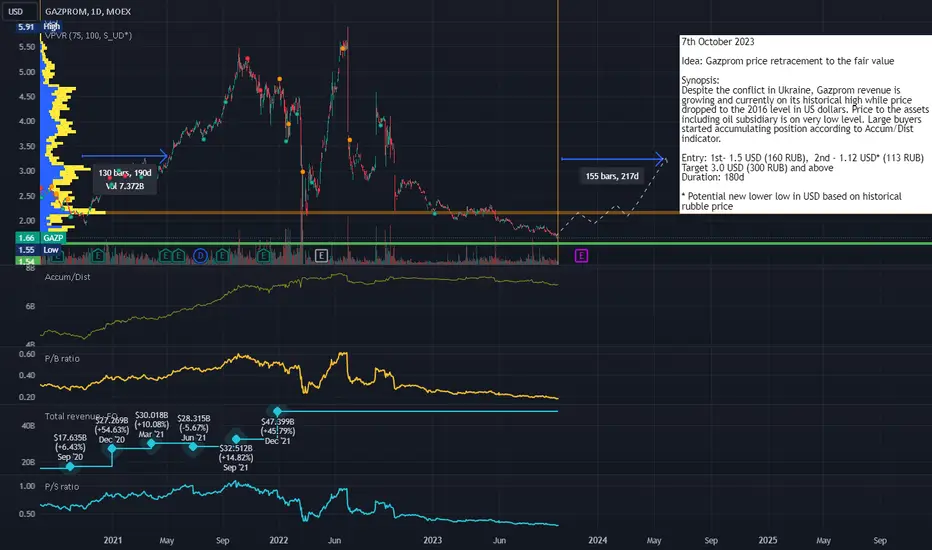The height and width of the screenshot is (550, 932).
Task: Click the blue D dividend marker
Action: coord(200,256)
